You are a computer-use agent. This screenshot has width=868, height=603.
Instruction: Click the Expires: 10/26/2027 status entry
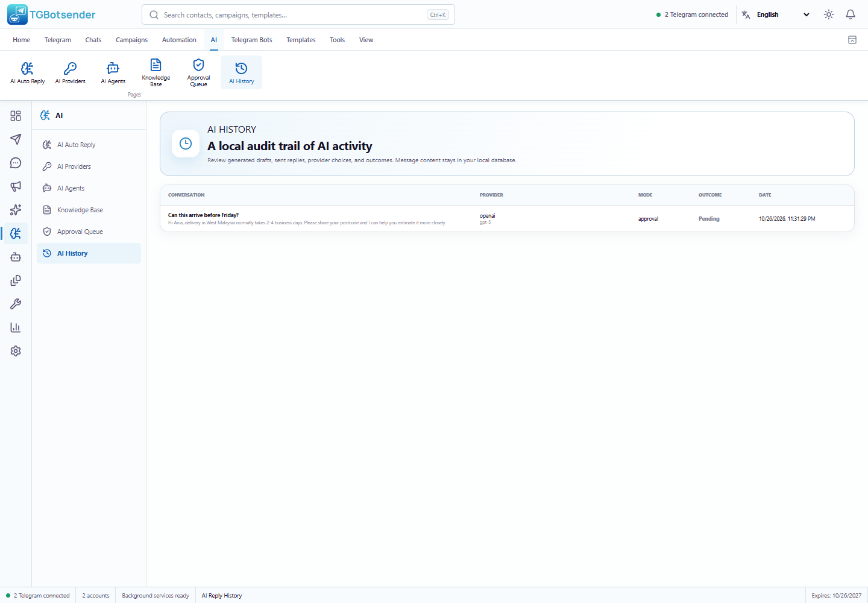pyautogui.click(x=837, y=595)
